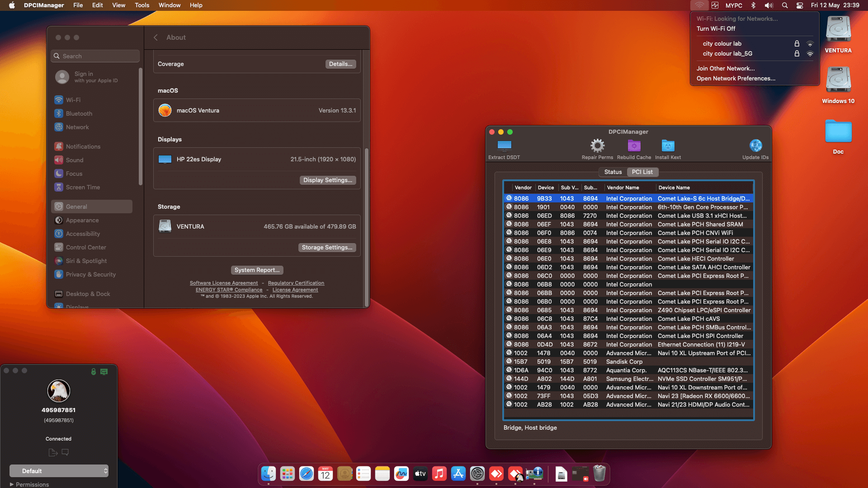
Task: Click the Vendor Name column header
Action: (x=630, y=188)
